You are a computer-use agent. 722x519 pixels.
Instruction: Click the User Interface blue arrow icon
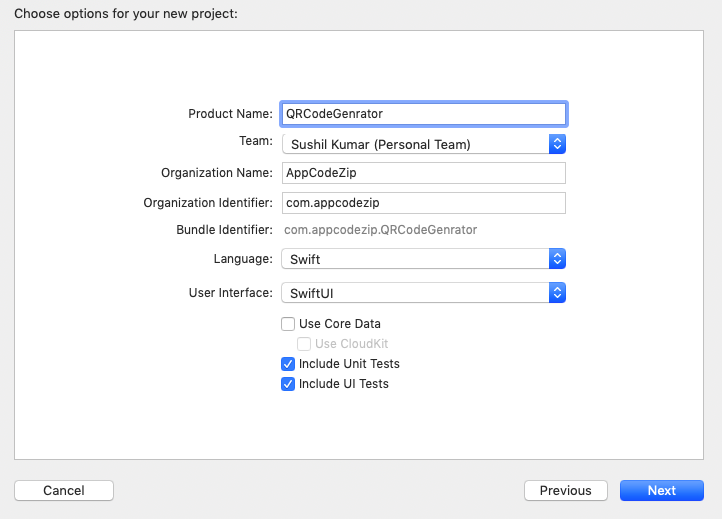pos(558,293)
